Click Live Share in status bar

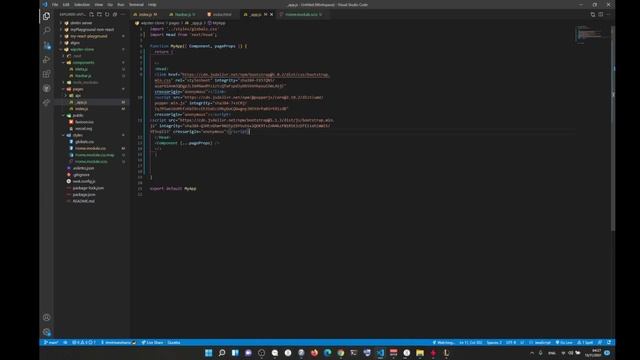pyautogui.click(x=152, y=342)
